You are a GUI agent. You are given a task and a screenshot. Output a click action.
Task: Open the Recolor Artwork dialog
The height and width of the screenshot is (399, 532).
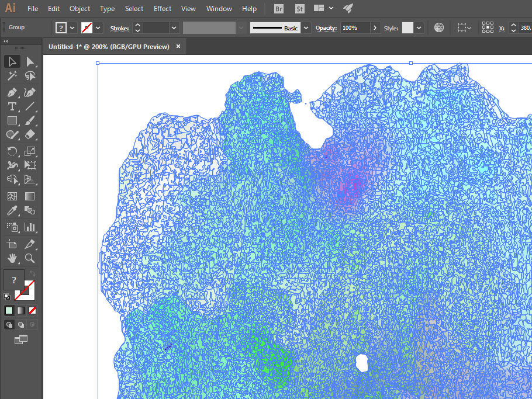coord(438,27)
